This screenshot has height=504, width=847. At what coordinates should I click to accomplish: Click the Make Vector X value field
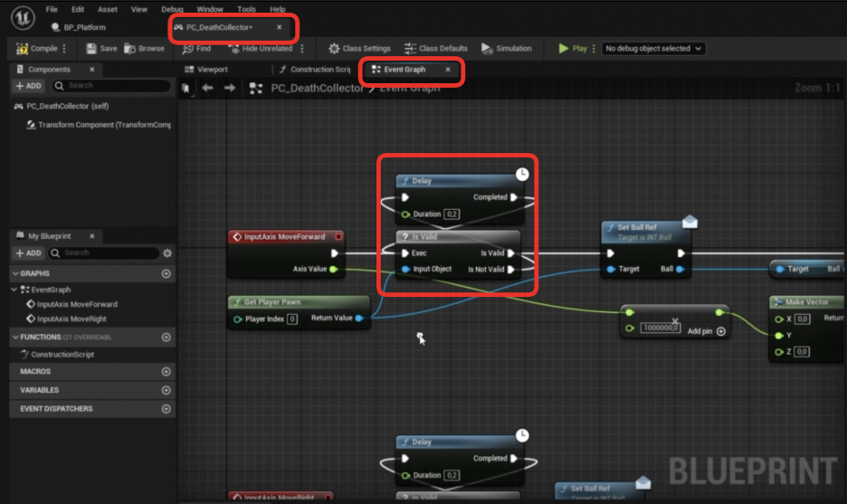[x=802, y=319]
